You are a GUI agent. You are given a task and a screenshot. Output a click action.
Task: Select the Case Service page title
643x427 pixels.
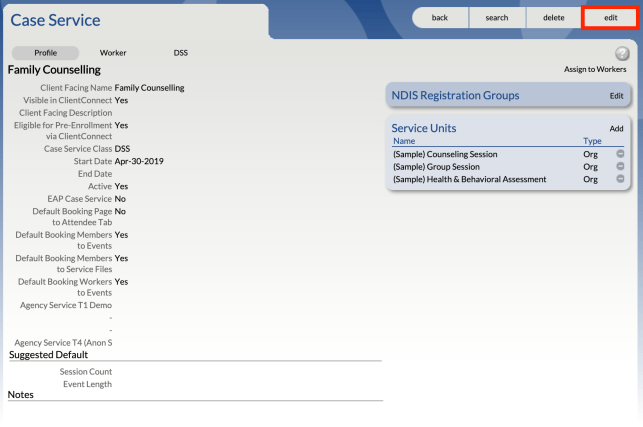coord(55,20)
